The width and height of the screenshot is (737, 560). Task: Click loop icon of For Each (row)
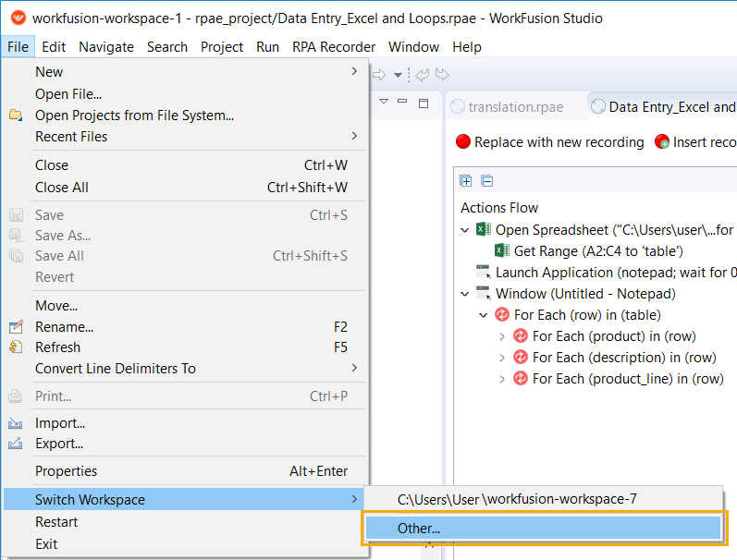coord(502,314)
